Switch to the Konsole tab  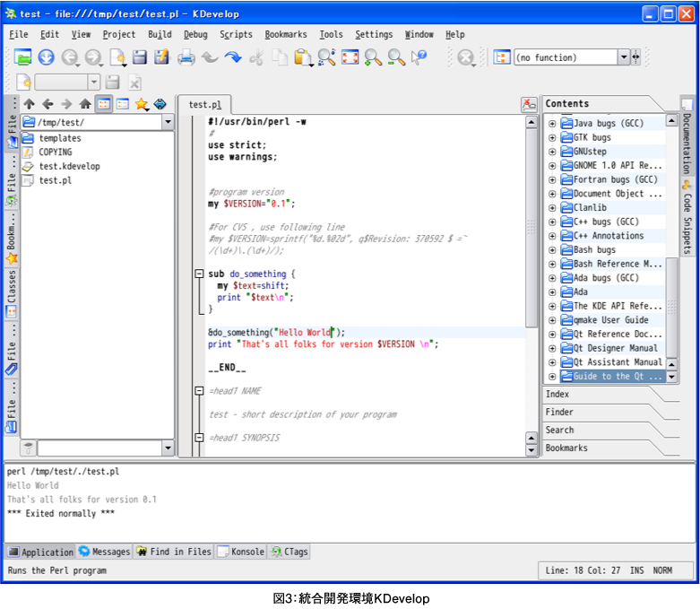coord(241,552)
